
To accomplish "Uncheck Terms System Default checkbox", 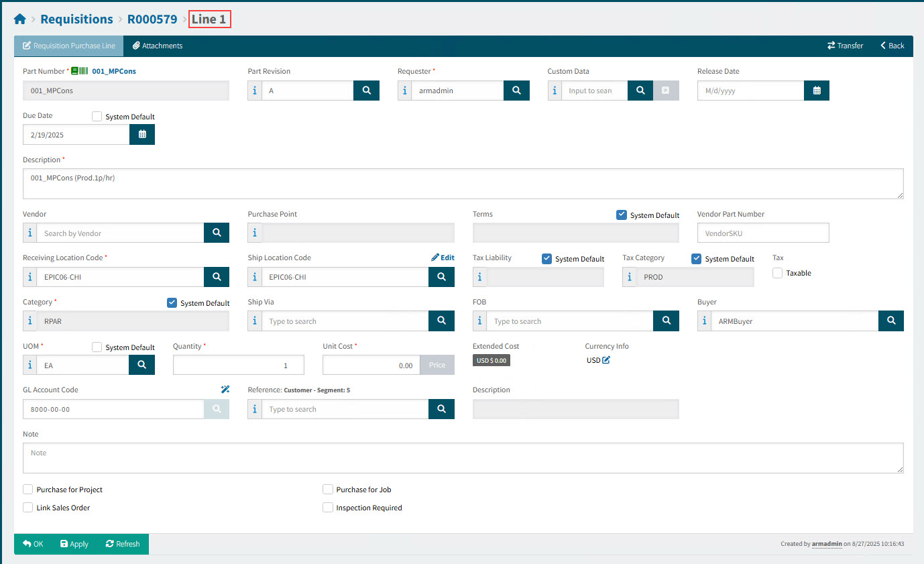I will point(622,215).
